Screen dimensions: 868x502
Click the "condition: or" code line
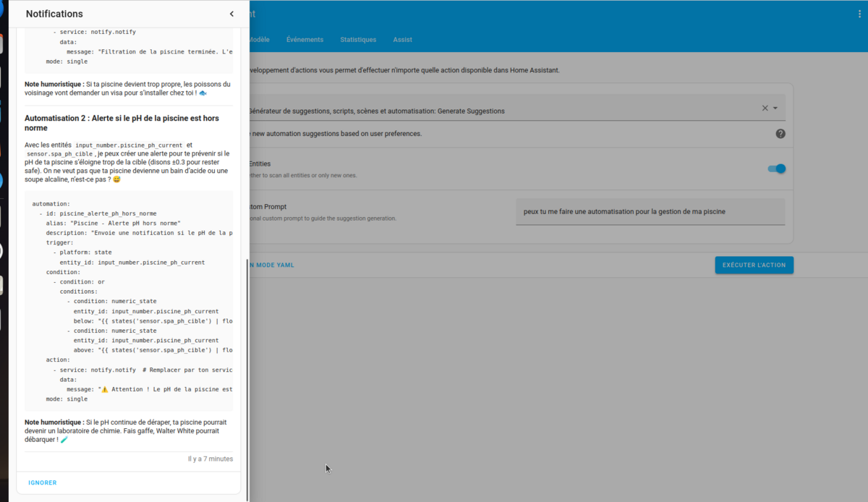click(78, 281)
